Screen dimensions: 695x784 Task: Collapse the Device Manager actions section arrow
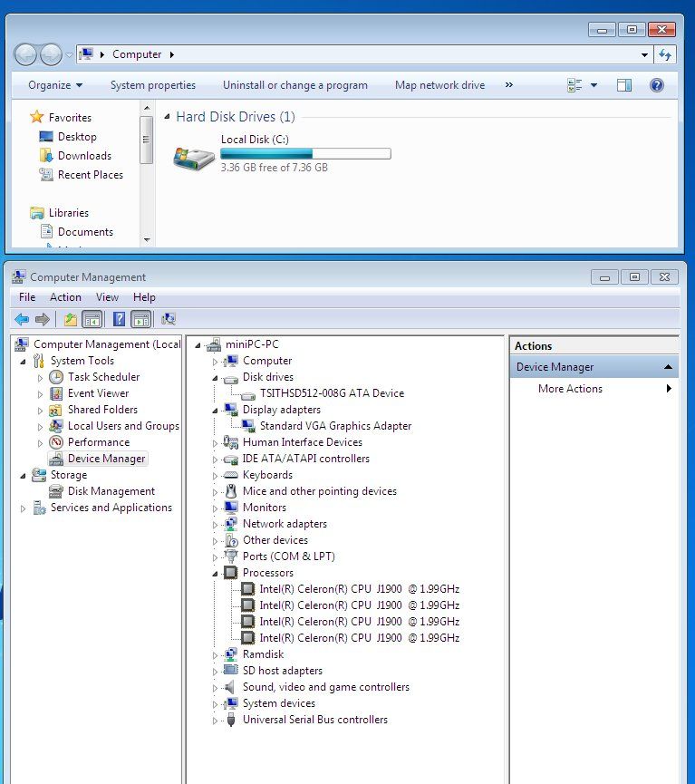[668, 367]
